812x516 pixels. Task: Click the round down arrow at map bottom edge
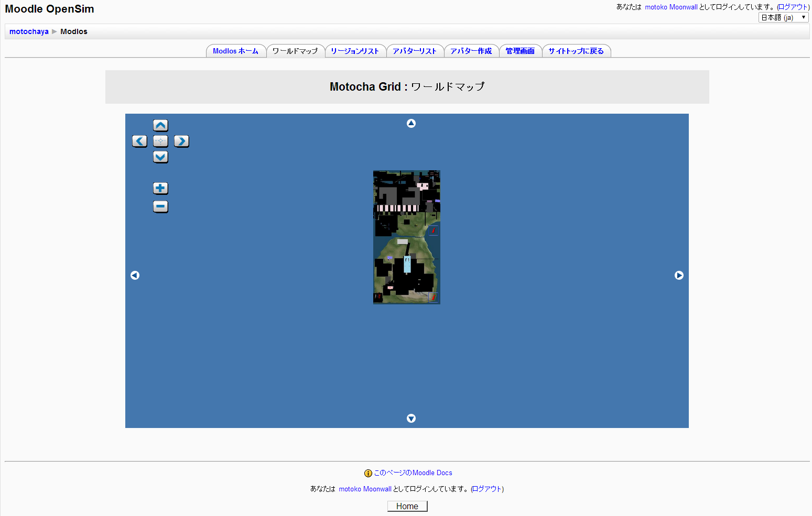click(411, 418)
